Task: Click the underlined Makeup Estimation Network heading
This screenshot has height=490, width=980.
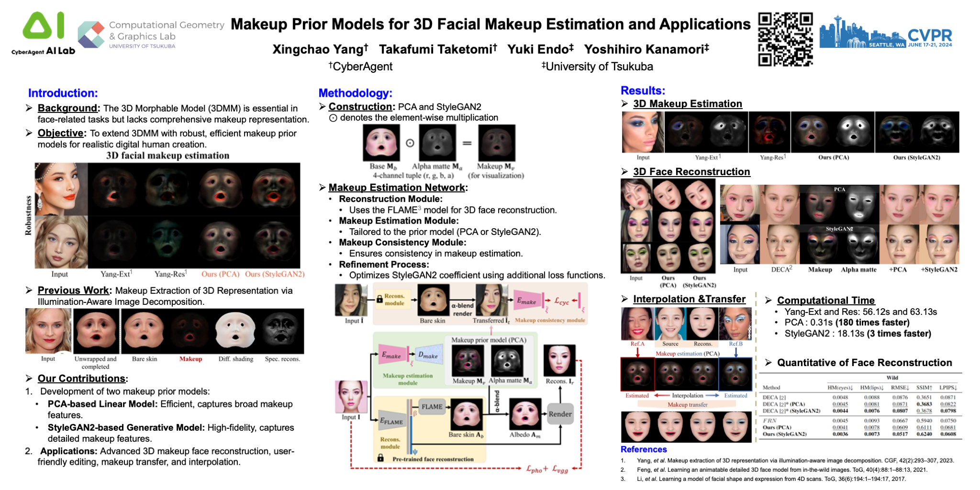Action: coord(397,188)
